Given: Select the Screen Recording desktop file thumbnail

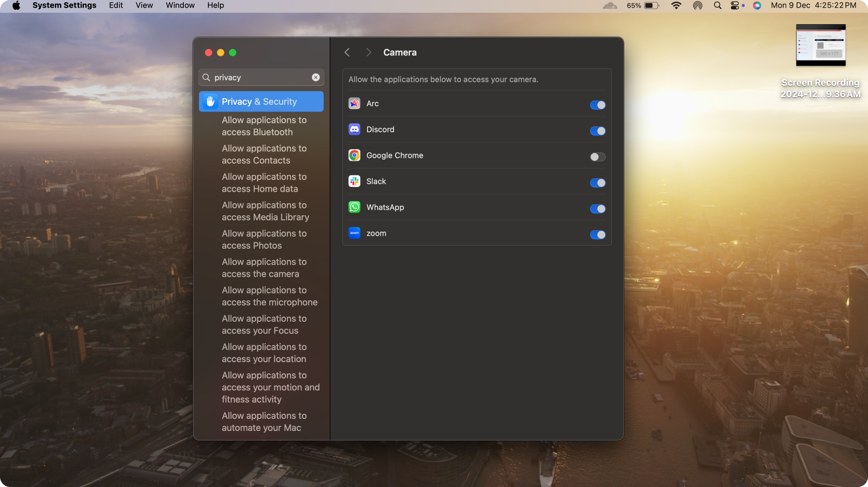Looking at the screenshot, I should point(821,45).
